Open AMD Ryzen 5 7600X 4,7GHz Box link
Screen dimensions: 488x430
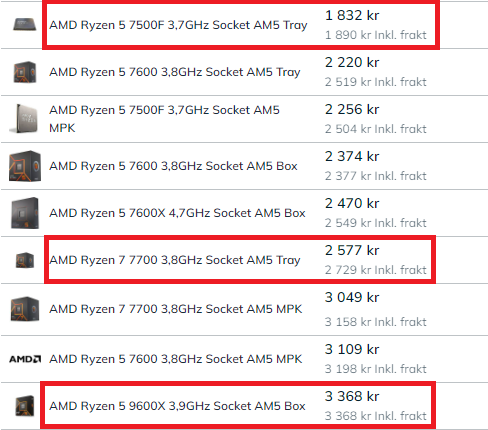coord(177,213)
